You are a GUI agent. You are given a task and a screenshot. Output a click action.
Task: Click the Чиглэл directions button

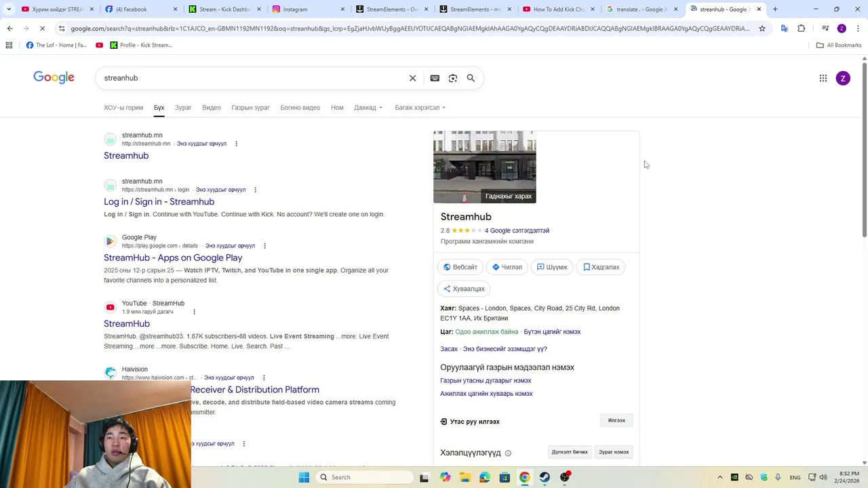[x=507, y=267]
